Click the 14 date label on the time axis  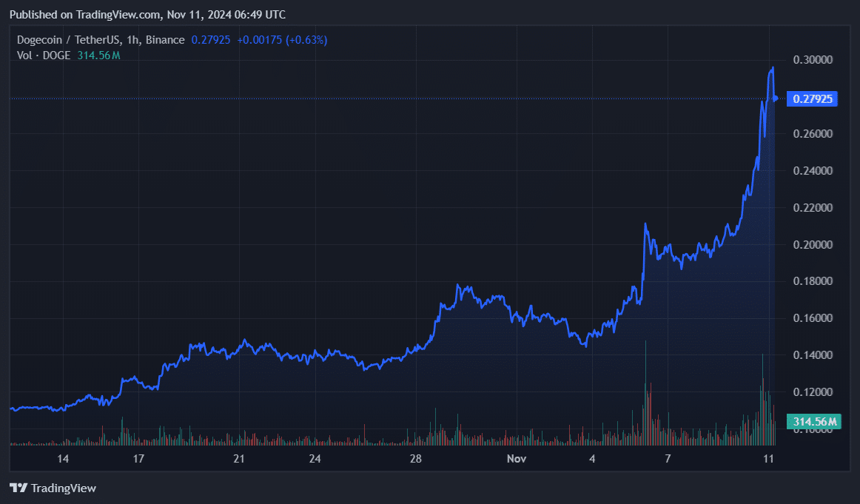point(63,458)
